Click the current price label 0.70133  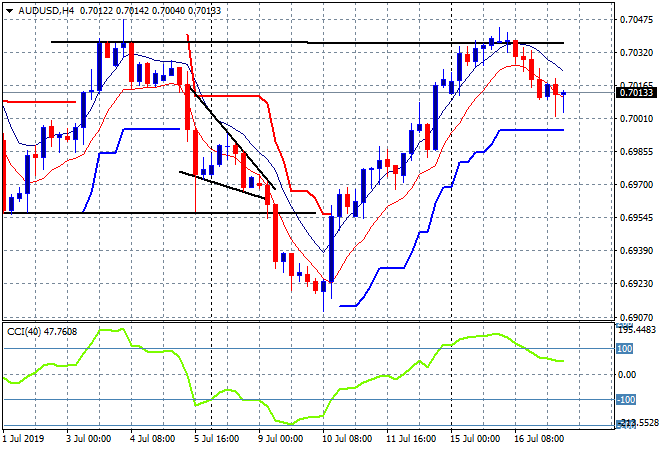tap(636, 93)
